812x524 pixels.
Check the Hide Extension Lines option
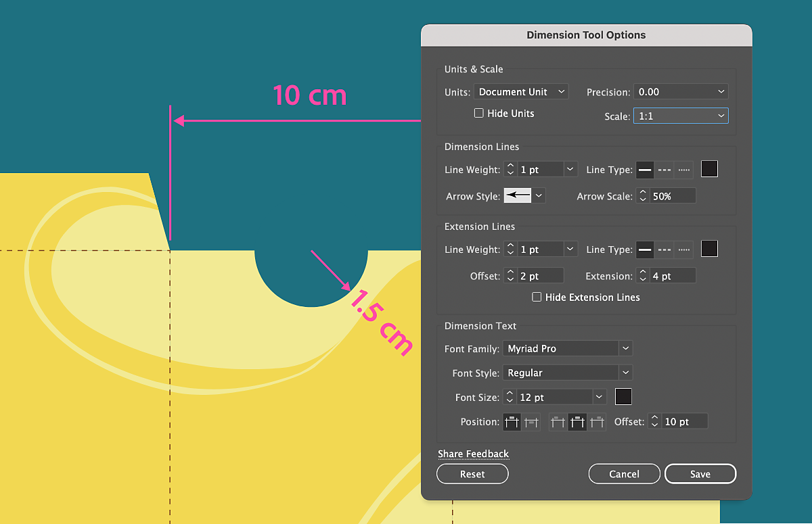point(537,297)
